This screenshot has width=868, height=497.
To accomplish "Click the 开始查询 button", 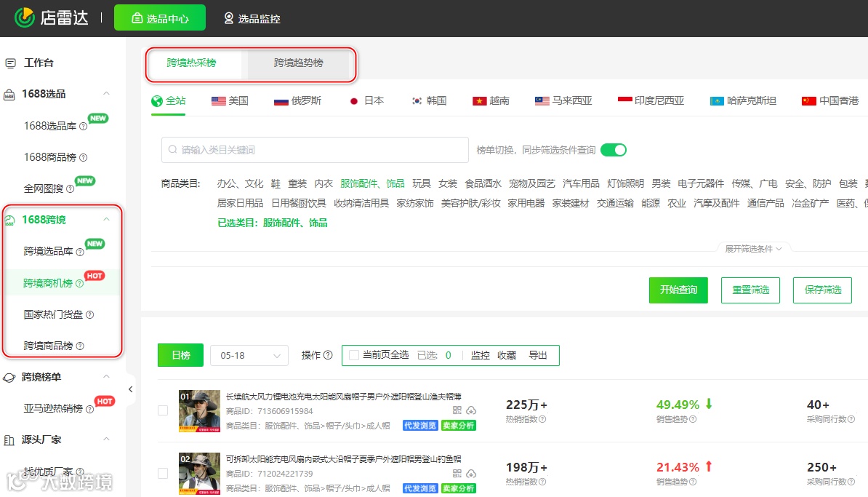I will tap(678, 290).
